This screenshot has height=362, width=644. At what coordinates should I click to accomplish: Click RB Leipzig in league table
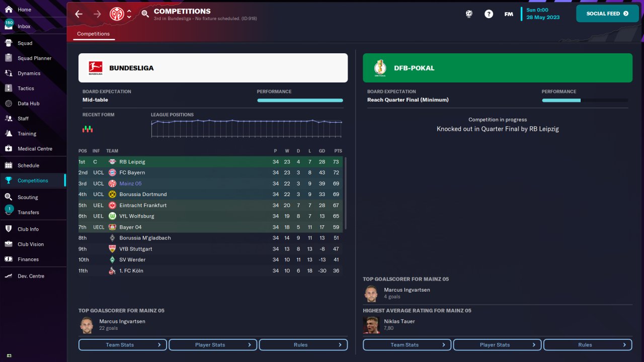pyautogui.click(x=132, y=162)
